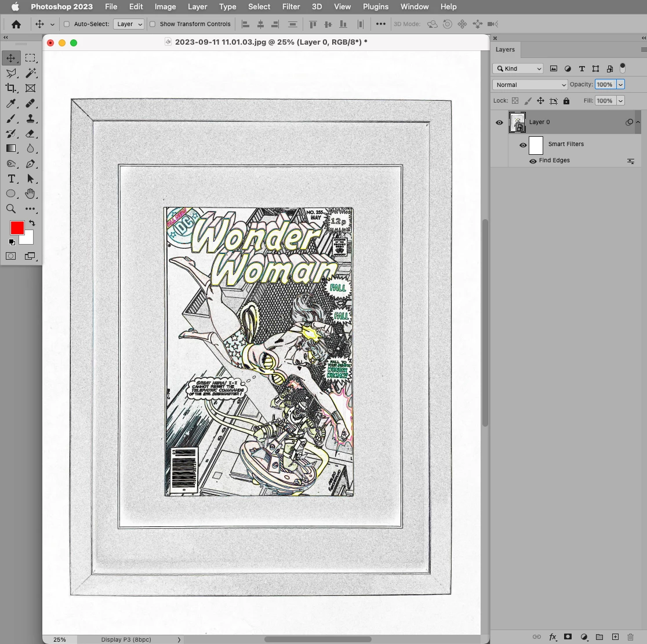This screenshot has height=644, width=647.
Task: Select the Rectangular Marquee tool
Action: 30,58
